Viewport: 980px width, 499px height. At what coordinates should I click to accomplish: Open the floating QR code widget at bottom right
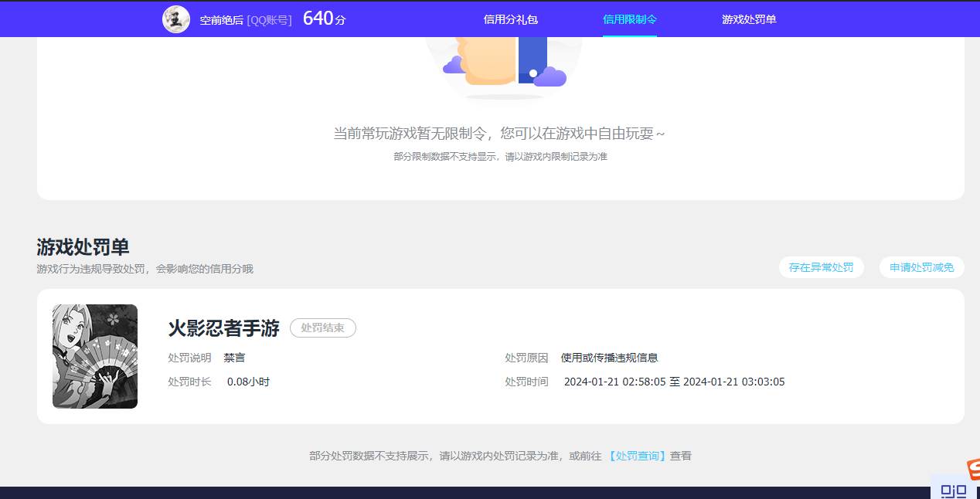click(x=954, y=490)
